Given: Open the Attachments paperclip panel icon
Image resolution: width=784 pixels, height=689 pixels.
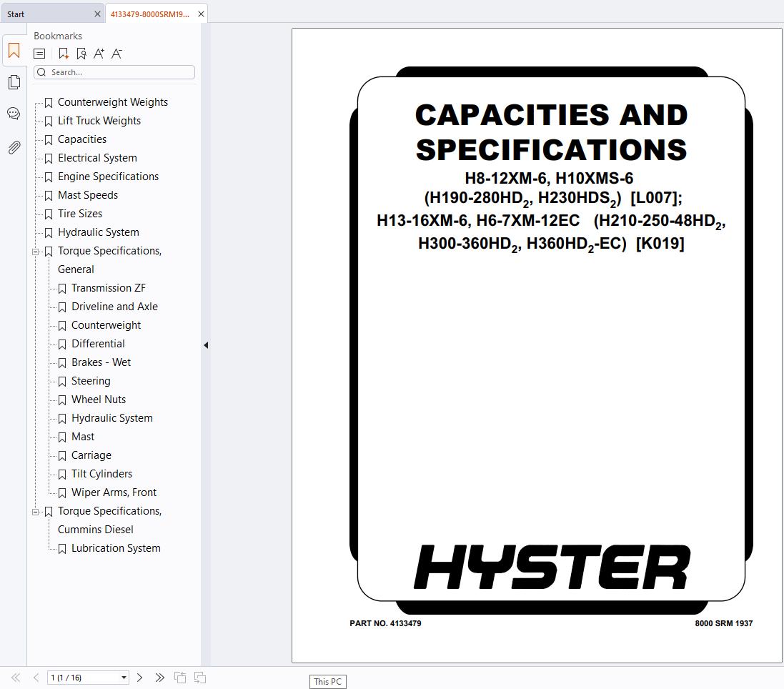Looking at the screenshot, I should (x=14, y=147).
